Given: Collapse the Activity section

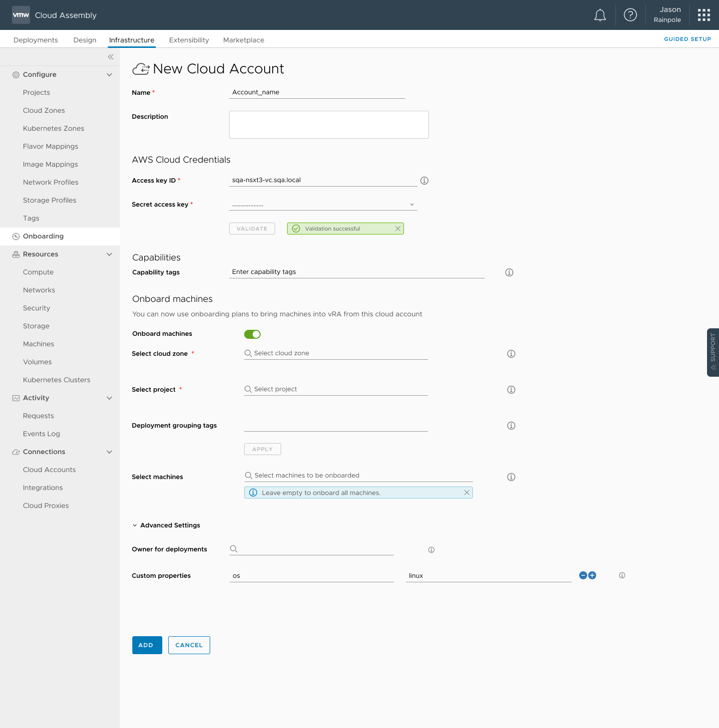Looking at the screenshot, I should click(x=109, y=398).
